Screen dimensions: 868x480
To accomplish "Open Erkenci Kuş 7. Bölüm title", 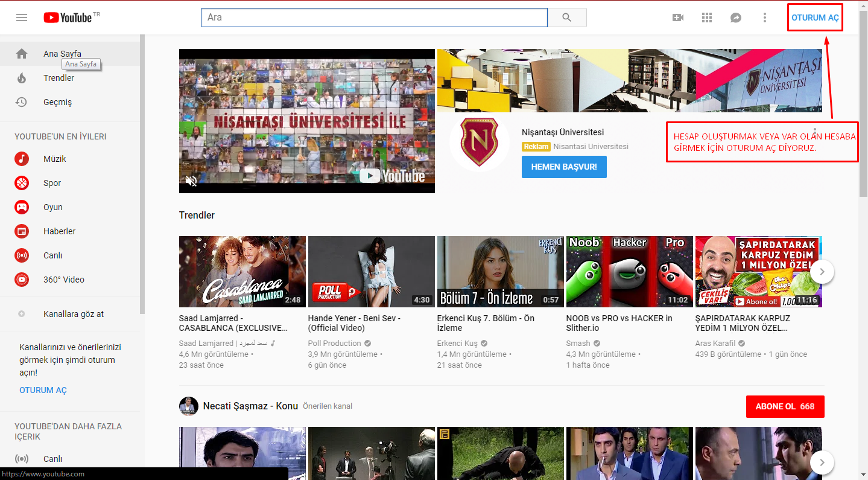I will (x=486, y=323).
